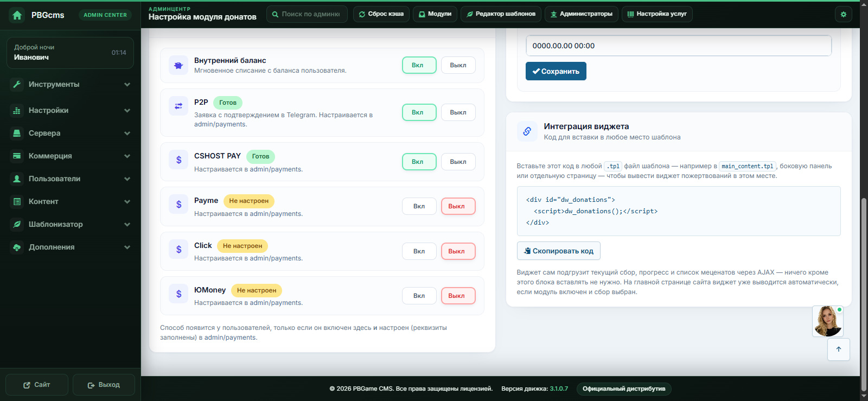Click the dollar icon for Payme
Viewport: 868px width, 401px height.
[178, 205]
